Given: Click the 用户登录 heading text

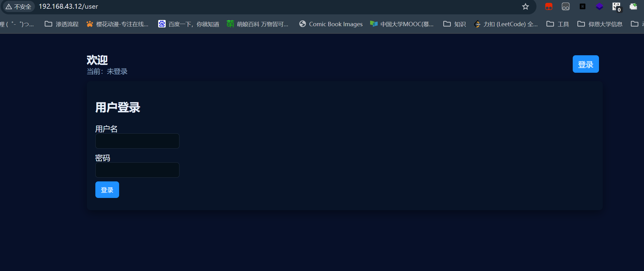Looking at the screenshot, I should (118, 107).
